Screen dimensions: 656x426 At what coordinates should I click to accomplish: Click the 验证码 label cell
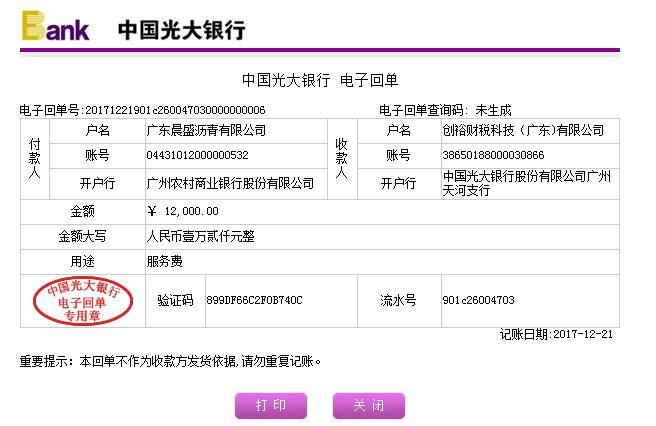click(175, 300)
